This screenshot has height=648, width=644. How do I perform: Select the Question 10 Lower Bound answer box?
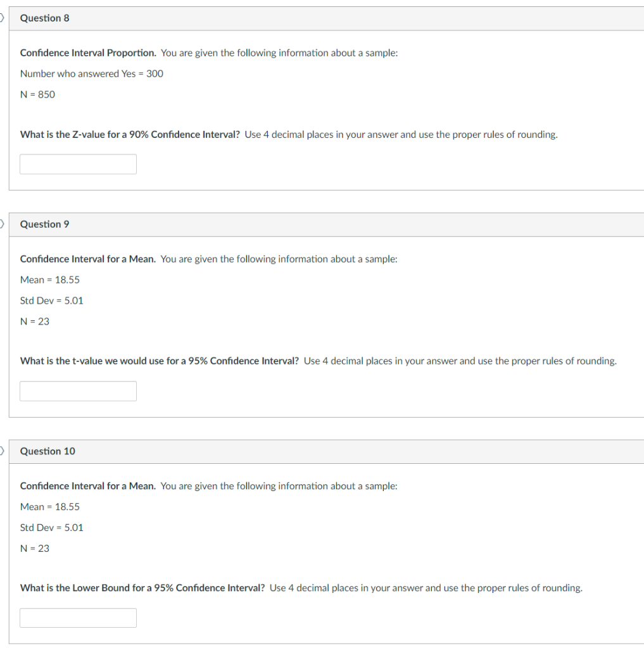click(78, 618)
